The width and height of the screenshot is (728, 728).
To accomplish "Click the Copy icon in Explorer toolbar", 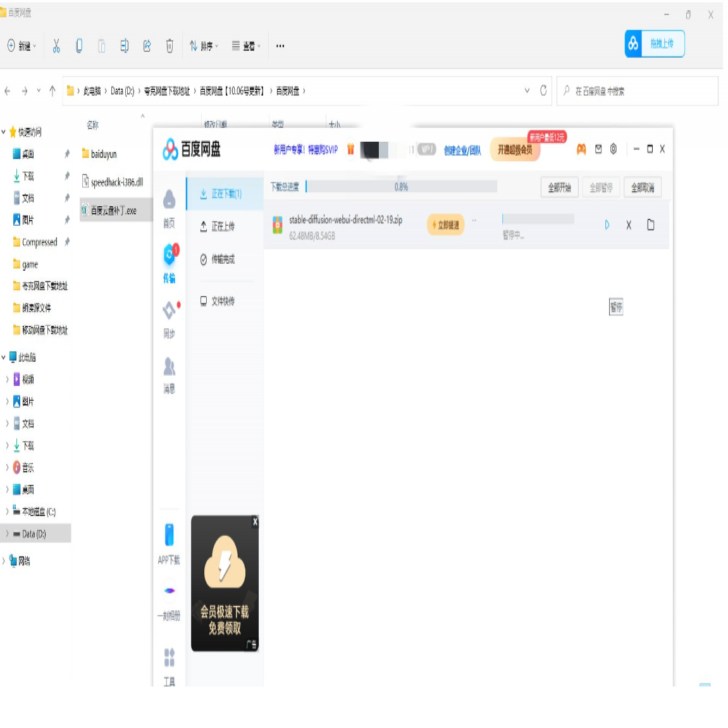I will (79, 46).
